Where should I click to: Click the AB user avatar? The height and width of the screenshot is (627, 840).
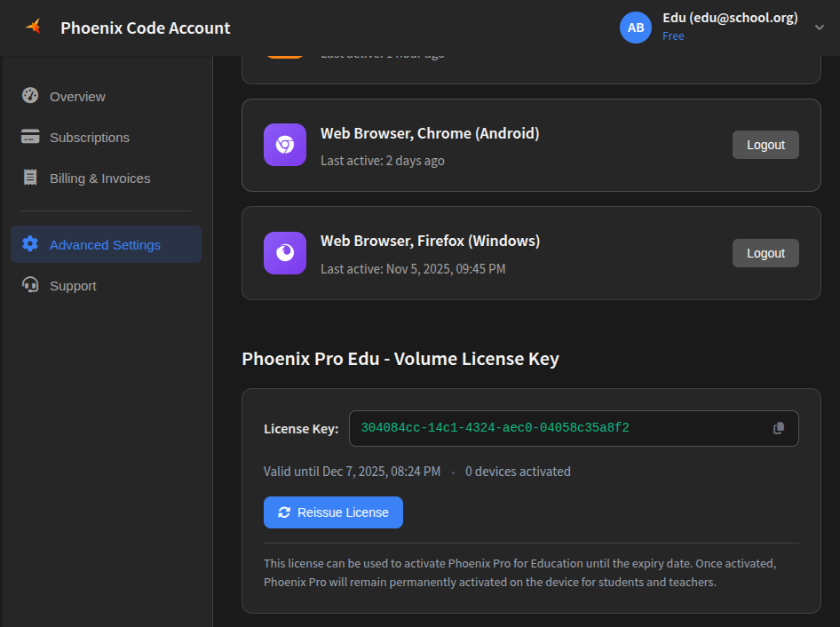(x=636, y=28)
